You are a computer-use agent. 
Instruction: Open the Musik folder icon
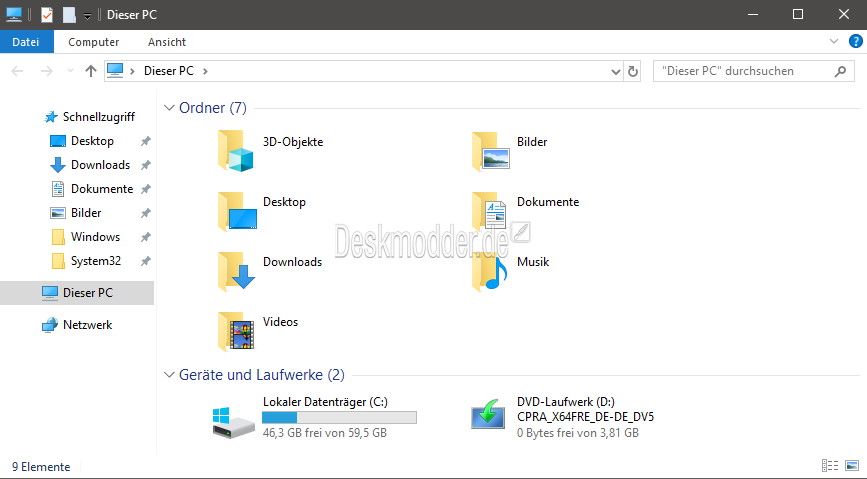[x=489, y=271]
